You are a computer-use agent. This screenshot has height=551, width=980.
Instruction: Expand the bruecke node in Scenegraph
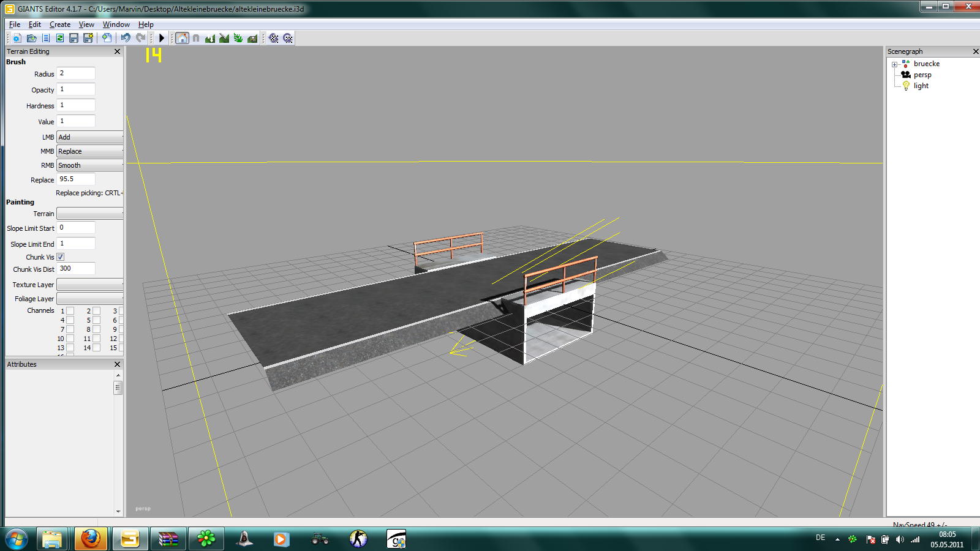[x=895, y=64]
